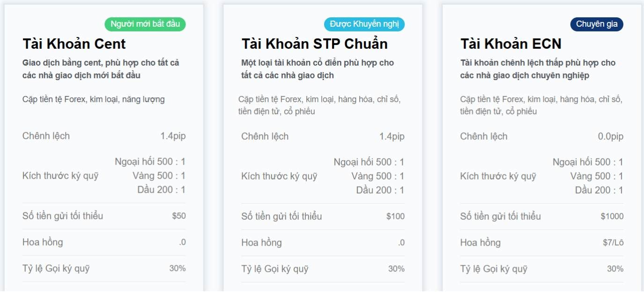Click the $1000 minimum deposit value
The height and width of the screenshot is (292, 644).
612,217
